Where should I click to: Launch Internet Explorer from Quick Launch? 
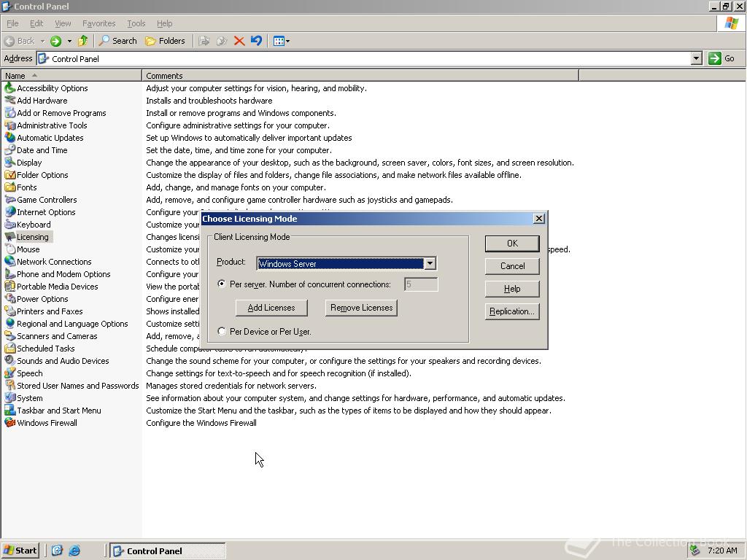(x=74, y=551)
